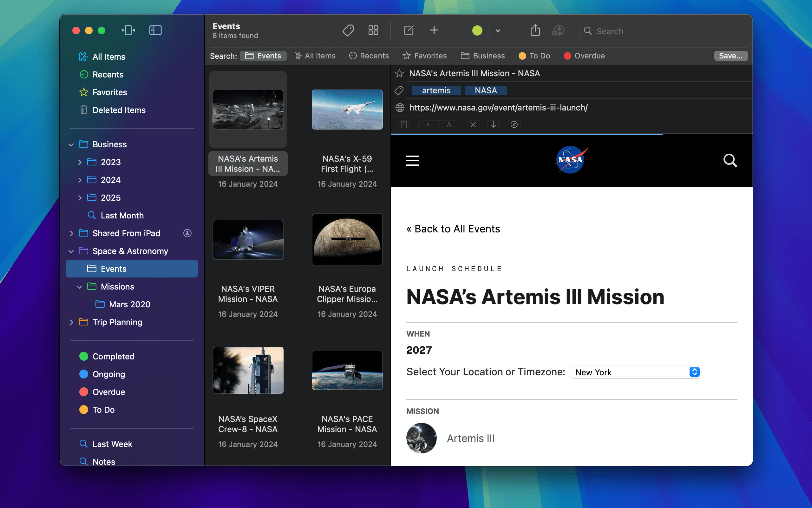Filter search by red Overdue label
The height and width of the screenshot is (508, 812).
coord(584,56)
